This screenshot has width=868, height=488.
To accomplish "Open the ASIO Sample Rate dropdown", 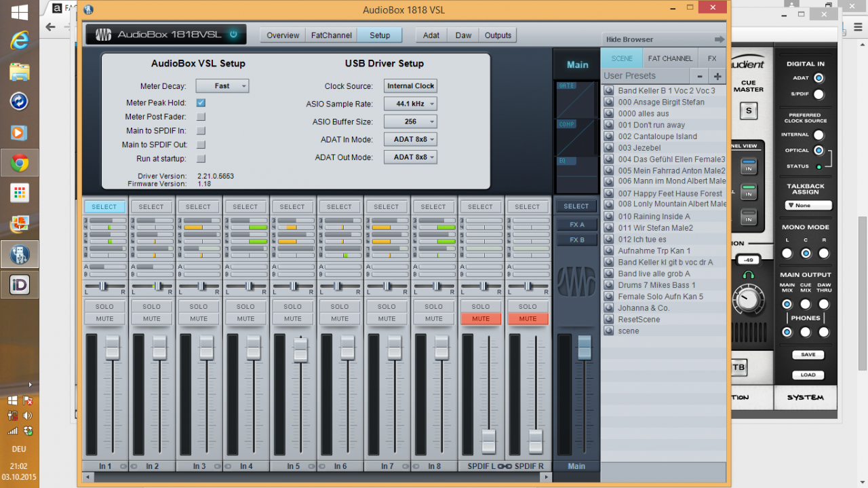I will point(410,104).
